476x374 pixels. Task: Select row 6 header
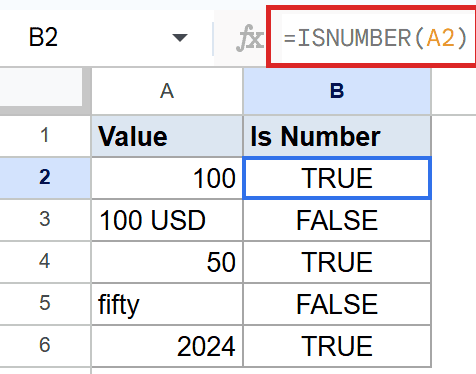[x=45, y=346]
